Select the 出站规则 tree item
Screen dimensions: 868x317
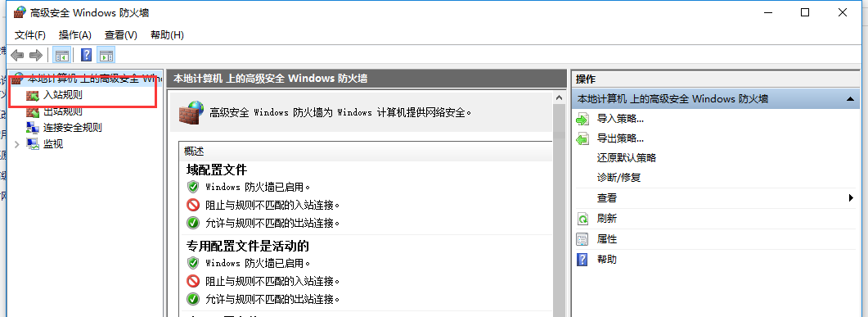(63, 111)
